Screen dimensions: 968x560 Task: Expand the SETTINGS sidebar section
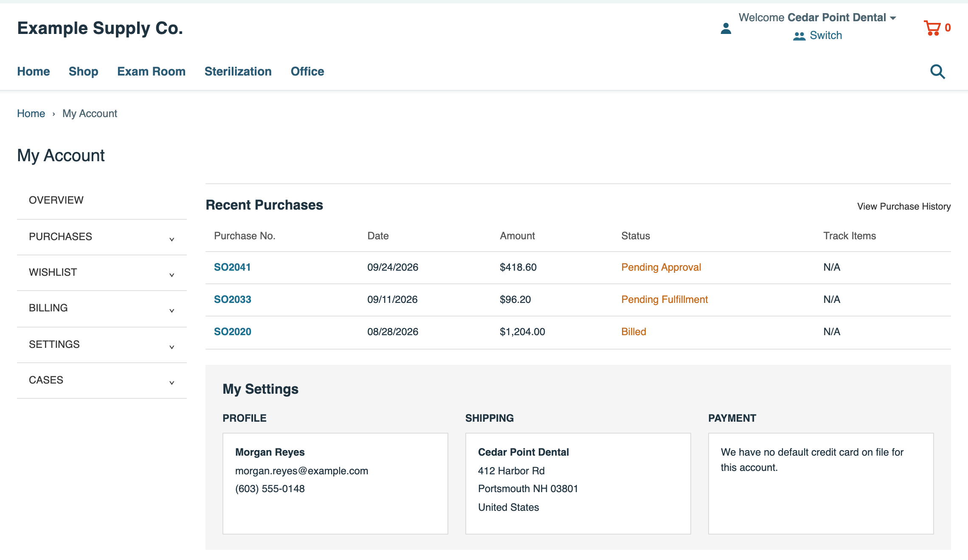point(102,344)
